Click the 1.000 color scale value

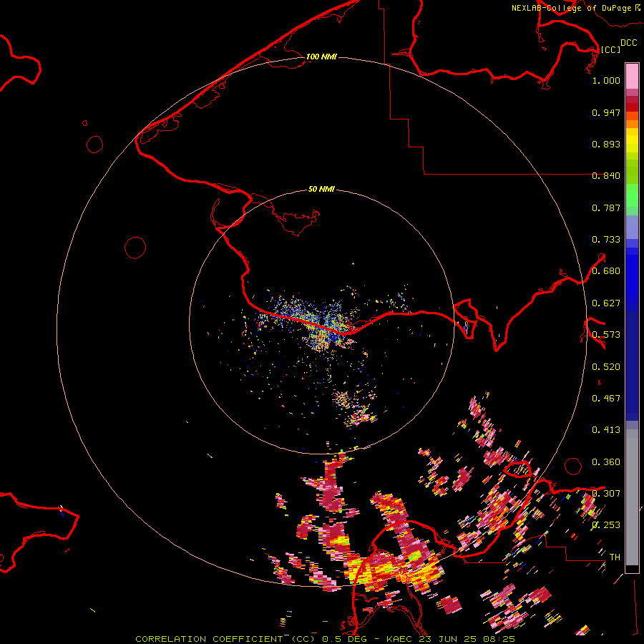606,80
